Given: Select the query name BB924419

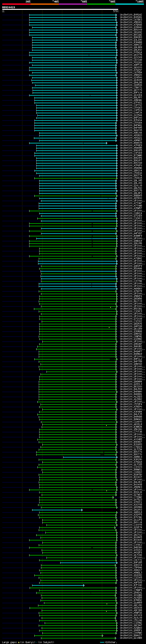Looking at the screenshot, I should [x=8, y=8].
